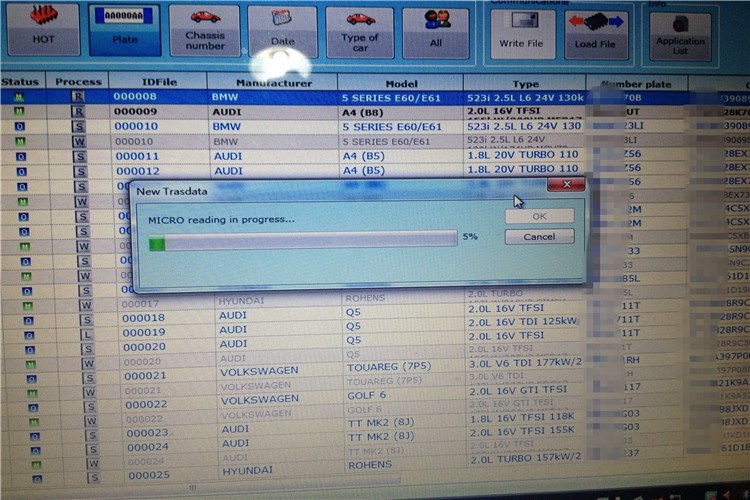Sort by the Number plate column header
This screenshot has width=750, height=500.
636,85
